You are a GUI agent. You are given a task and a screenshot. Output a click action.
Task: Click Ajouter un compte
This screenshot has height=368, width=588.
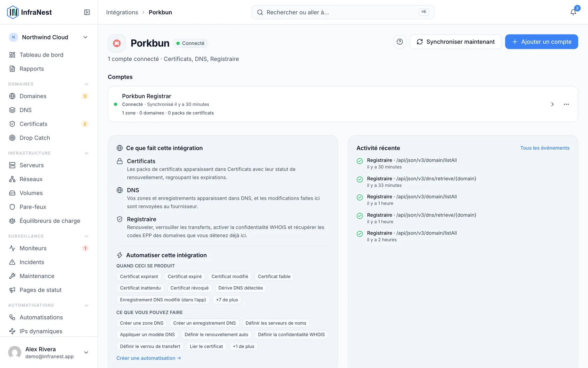pyautogui.click(x=542, y=42)
